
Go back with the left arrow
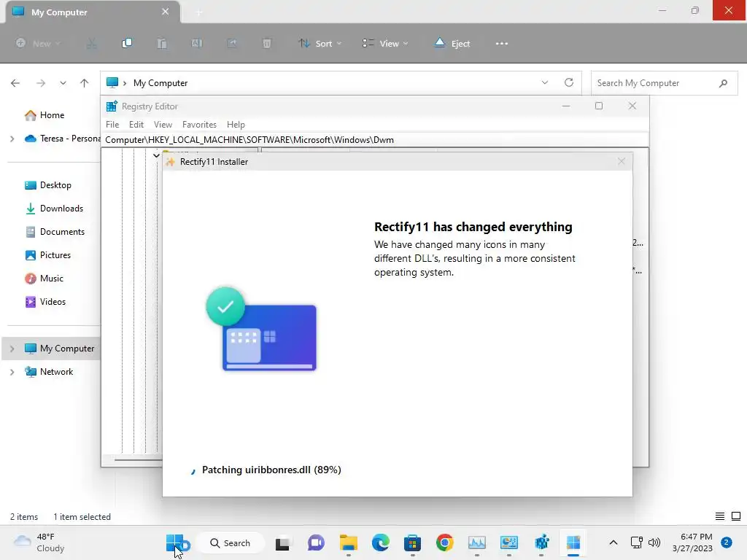pyautogui.click(x=15, y=83)
